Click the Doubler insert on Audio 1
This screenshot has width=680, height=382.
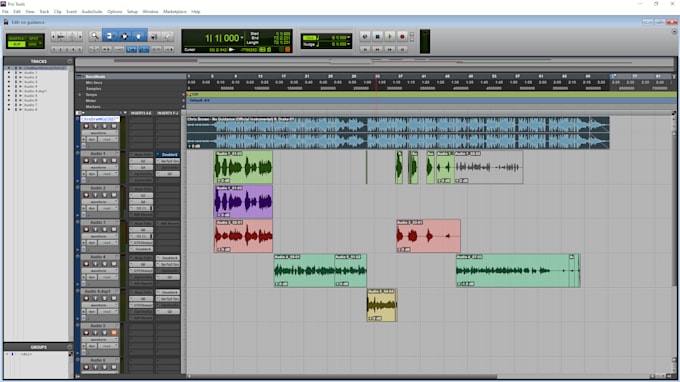coord(168,154)
